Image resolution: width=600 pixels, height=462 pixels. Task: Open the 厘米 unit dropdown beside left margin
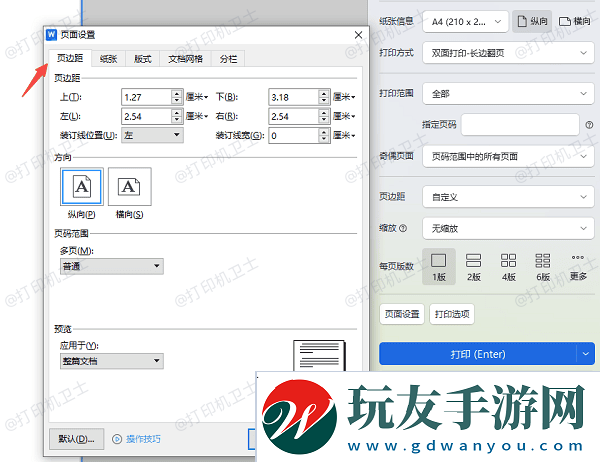point(197,116)
